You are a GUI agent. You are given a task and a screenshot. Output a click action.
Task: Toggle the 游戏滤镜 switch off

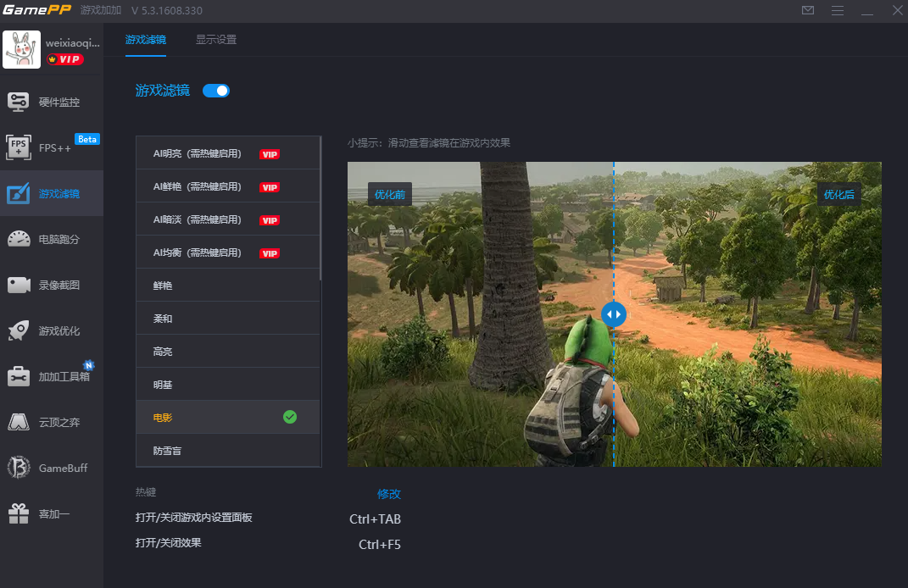[216, 91]
